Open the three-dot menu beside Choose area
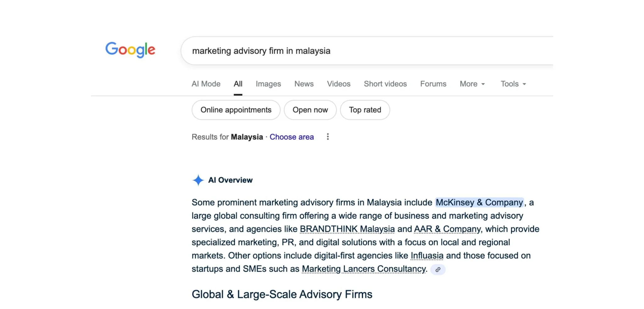Image resolution: width=644 pixels, height=309 pixels. (328, 136)
